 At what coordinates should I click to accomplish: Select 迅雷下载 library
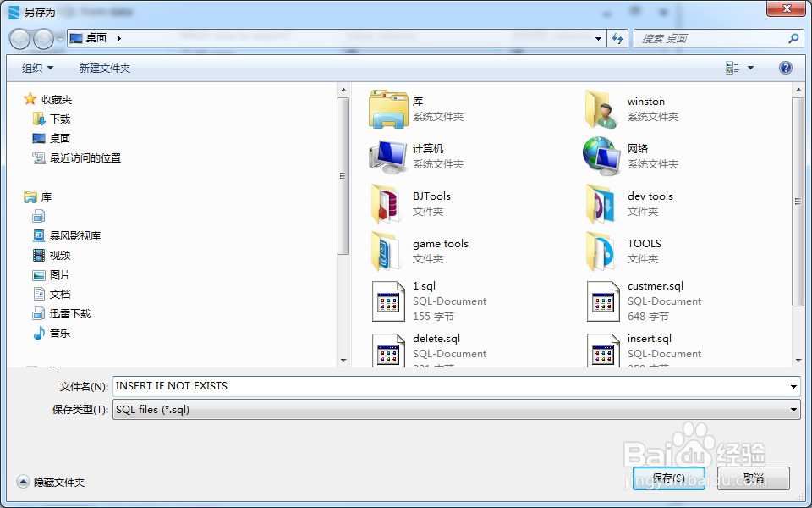tap(62, 313)
